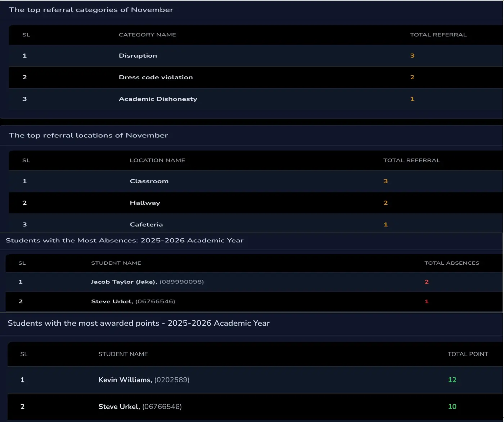This screenshot has width=504, height=422.
Task: Open the Cafeteria location entry
Action: coord(146,224)
